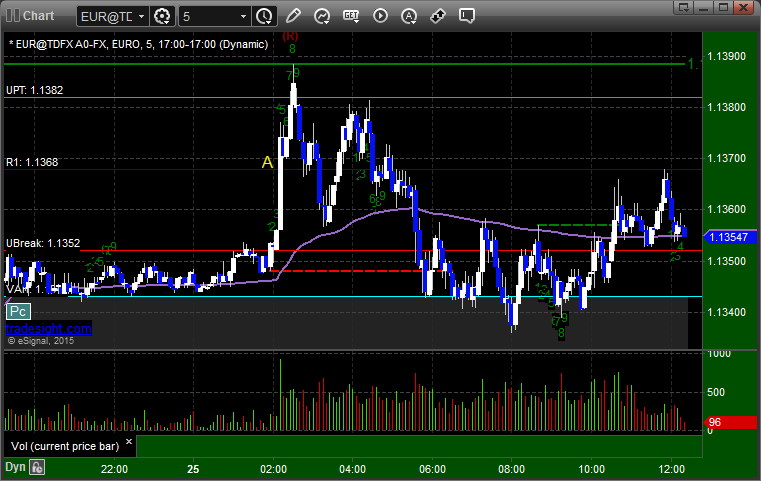Open the chart comment bubble icon
The width and height of the screenshot is (761, 481).
point(467,16)
